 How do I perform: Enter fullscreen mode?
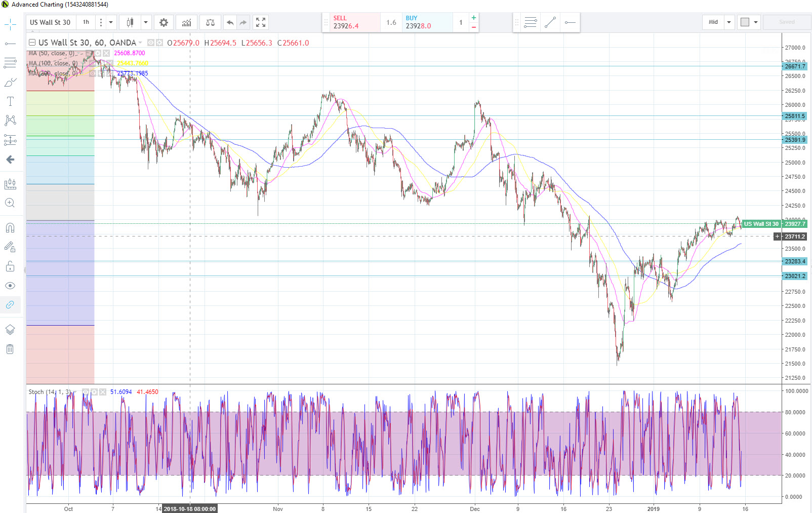pyautogui.click(x=261, y=22)
